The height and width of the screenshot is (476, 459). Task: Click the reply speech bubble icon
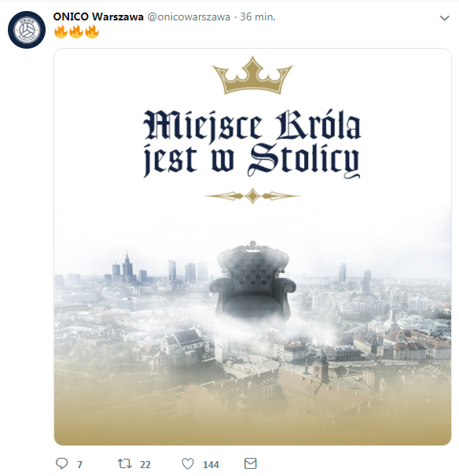point(61,463)
